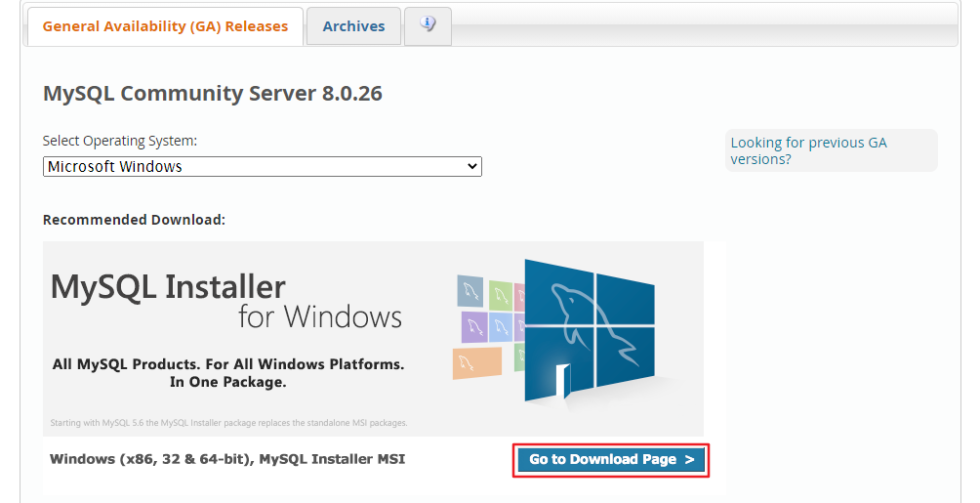The height and width of the screenshot is (503, 980).
Task: Click the large blue Windows logo with dolphin
Action: tap(590, 330)
